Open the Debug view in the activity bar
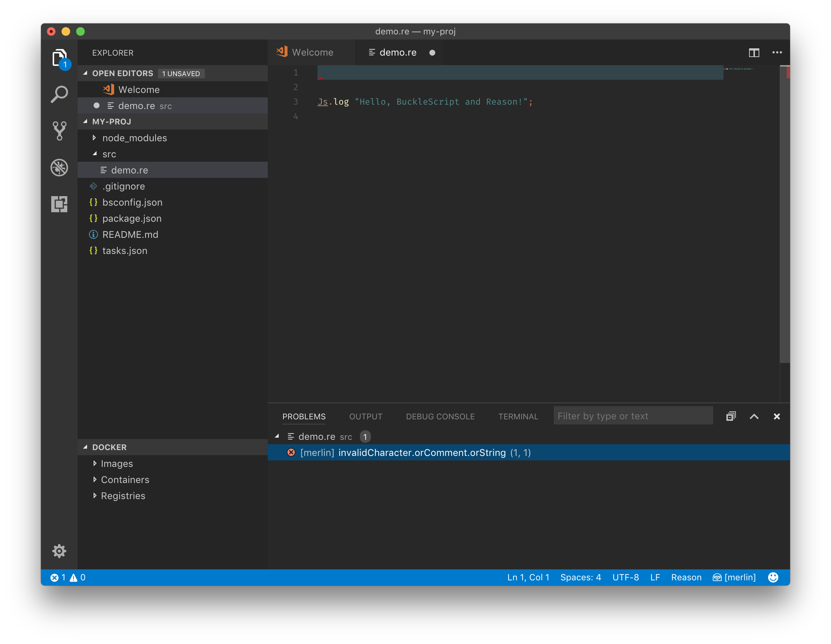 point(59,168)
